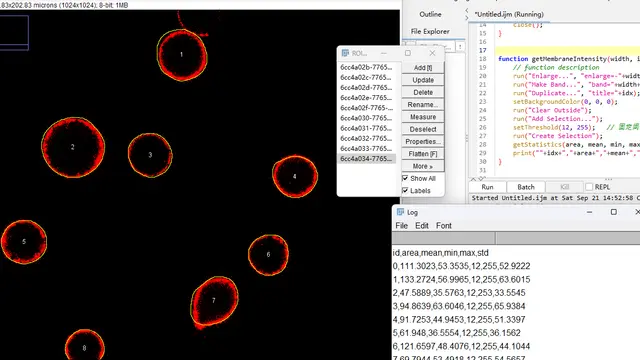This screenshot has height=360, width=640.
Task: Click the ROI Manager window icon
Action: pyautogui.click(x=345, y=53)
